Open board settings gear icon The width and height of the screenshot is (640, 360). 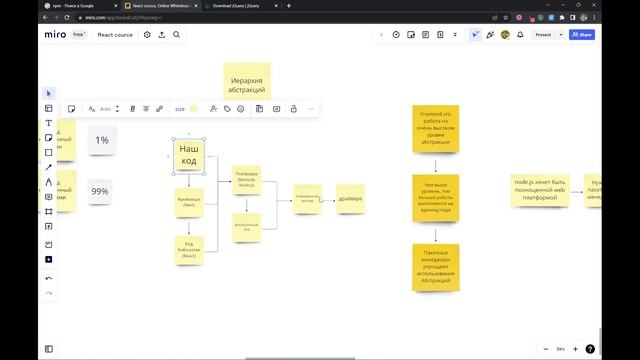(147, 35)
